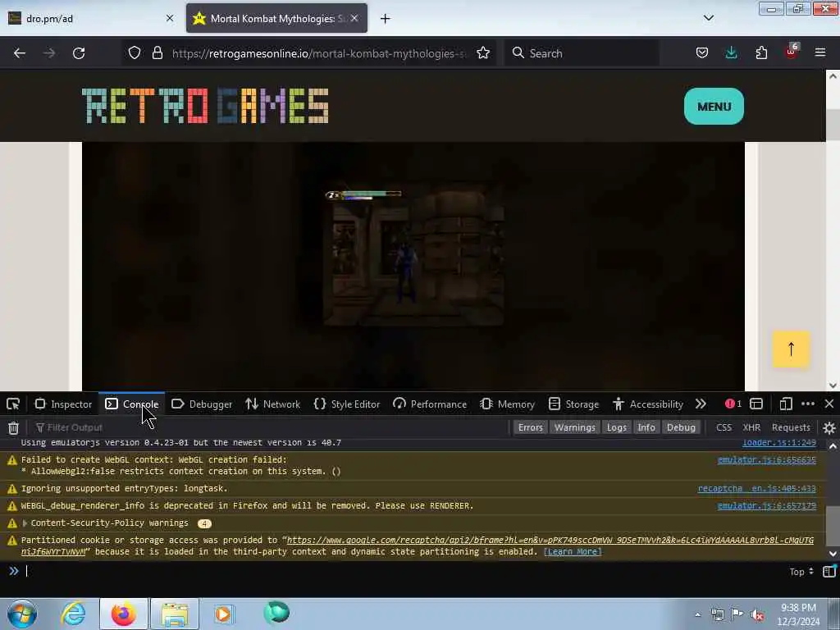Toggle the Warnings filter

[575, 427]
